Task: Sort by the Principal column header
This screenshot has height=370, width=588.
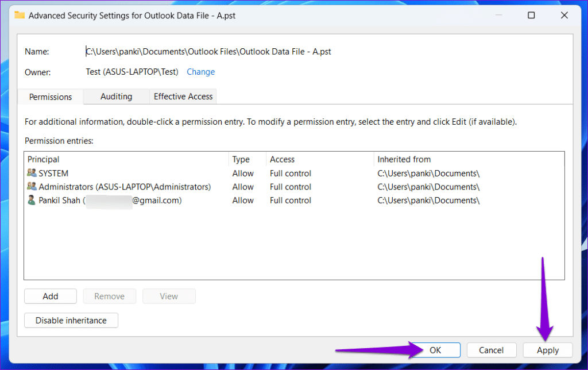Action: (x=126, y=160)
